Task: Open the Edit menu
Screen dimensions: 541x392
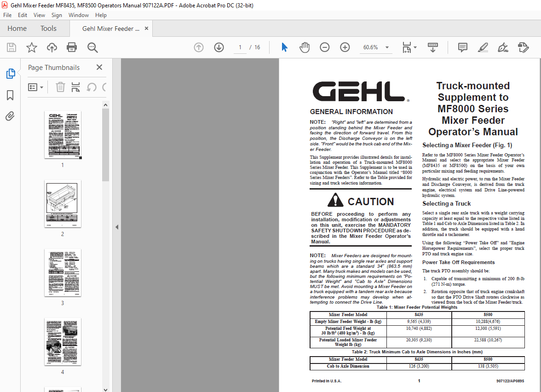Action: pos(23,15)
